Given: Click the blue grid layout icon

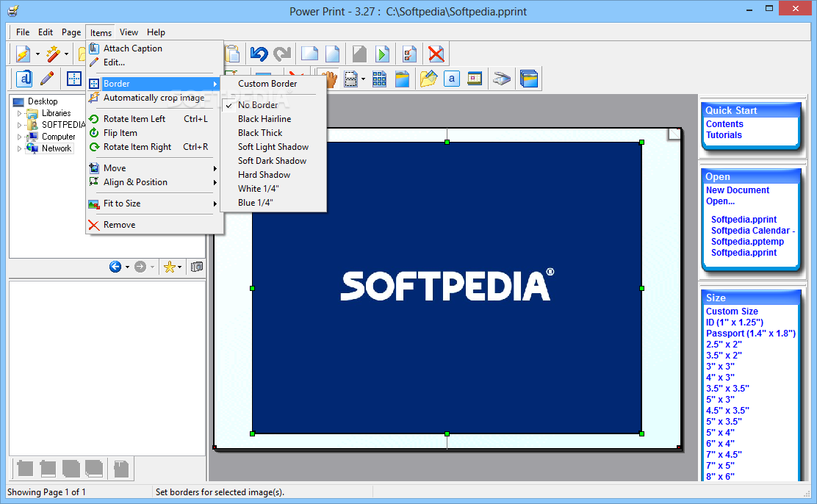Looking at the screenshot, I should (x=379, y=79).
